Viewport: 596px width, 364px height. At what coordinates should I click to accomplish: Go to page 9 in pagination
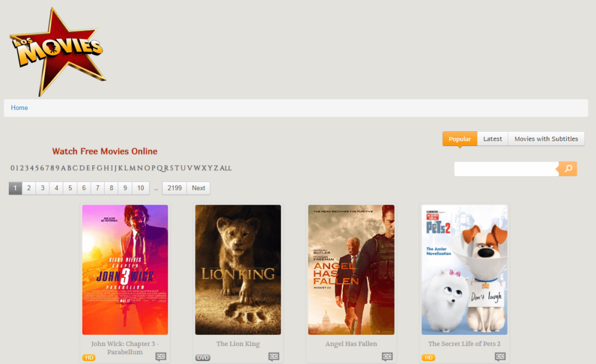125,188
